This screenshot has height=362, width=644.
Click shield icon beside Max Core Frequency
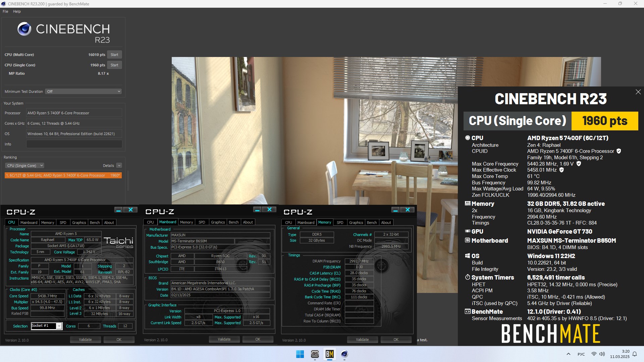(579, 164)
